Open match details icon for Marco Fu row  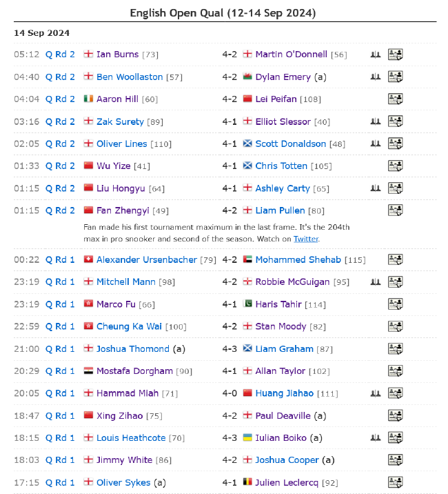click(395, 304)
